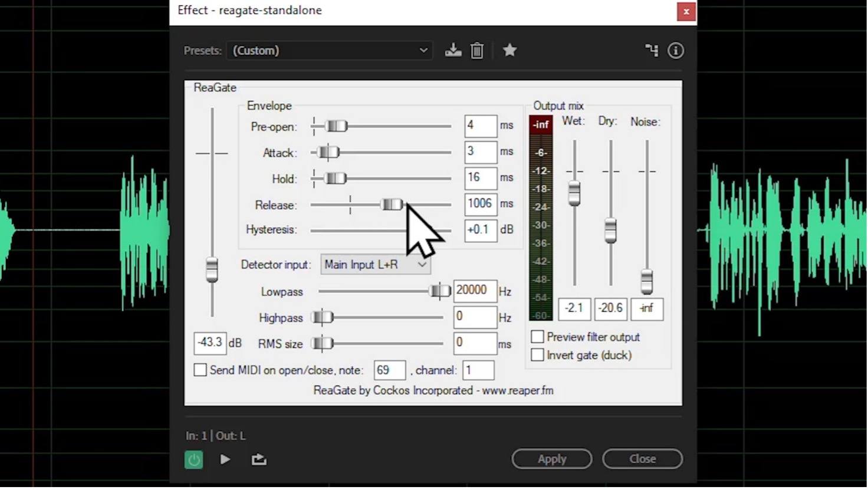Open the channel map editor icon

pos(652,51)
